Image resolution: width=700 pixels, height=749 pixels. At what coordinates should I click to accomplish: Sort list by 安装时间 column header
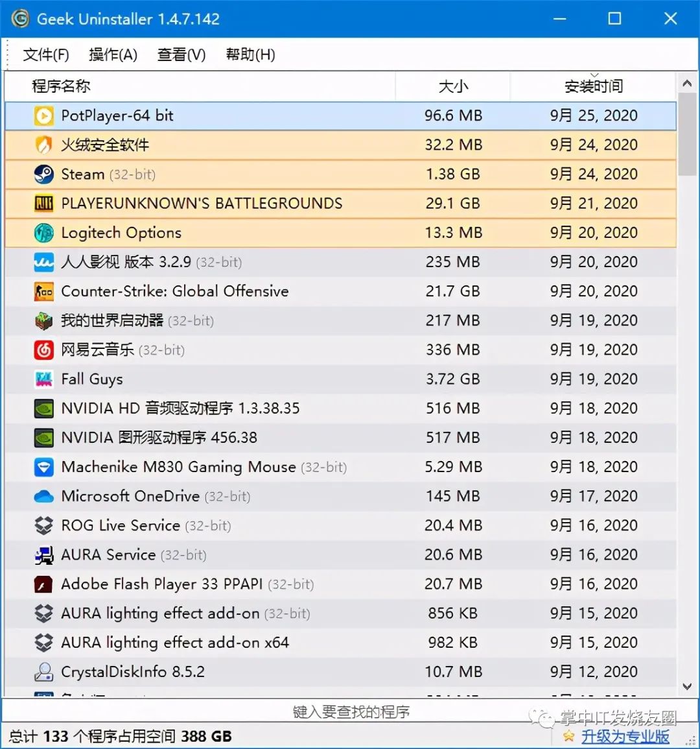point(594,86)
